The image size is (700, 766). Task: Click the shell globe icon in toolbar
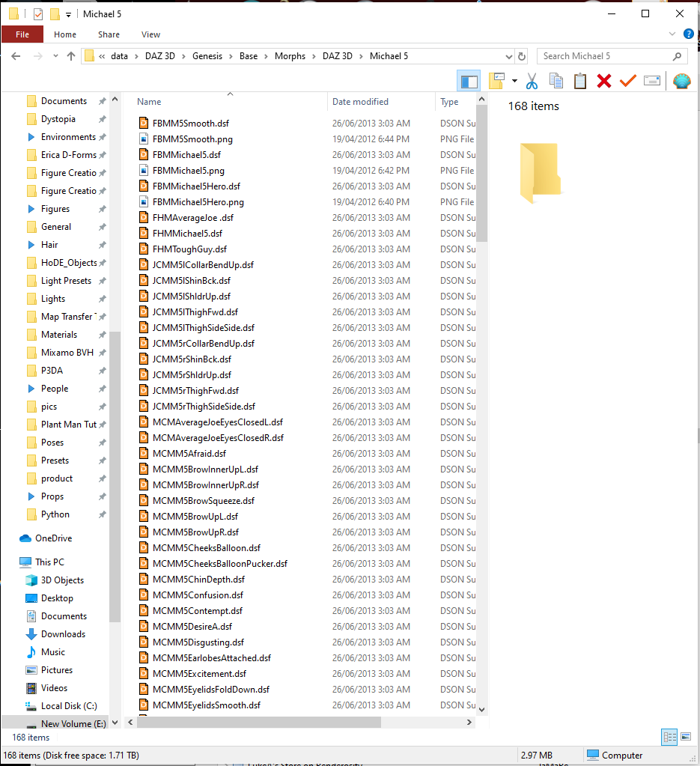click(682, 81)
